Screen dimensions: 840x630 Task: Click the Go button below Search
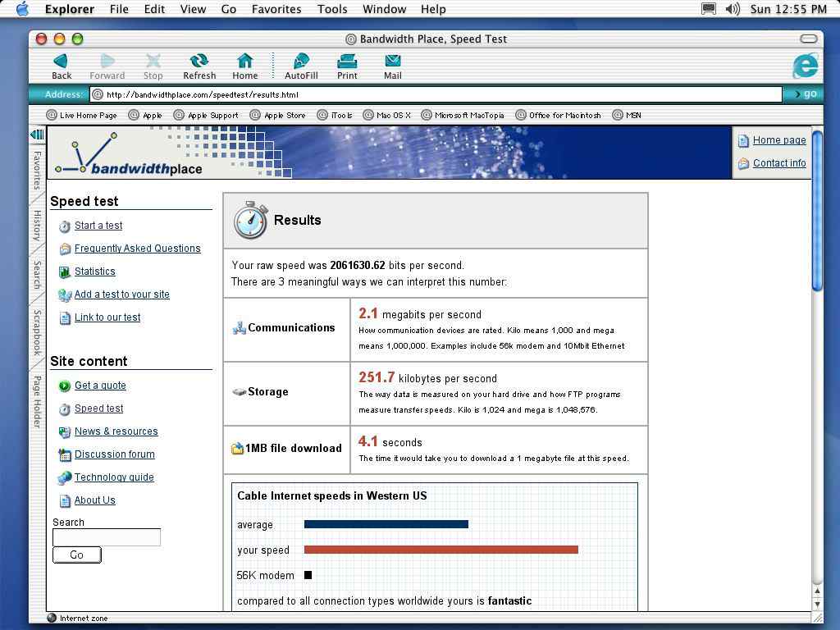pyautogui.click(x=76, y=555)
